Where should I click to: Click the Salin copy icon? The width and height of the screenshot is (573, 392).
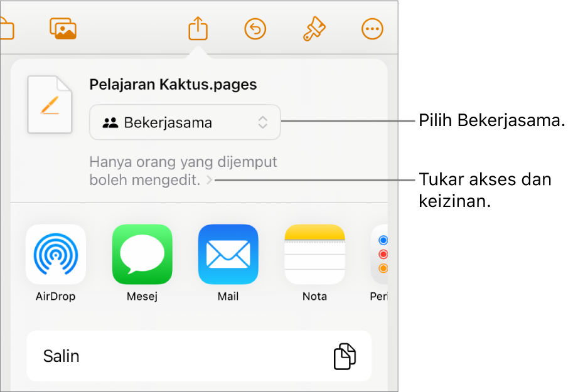[344, 356]
